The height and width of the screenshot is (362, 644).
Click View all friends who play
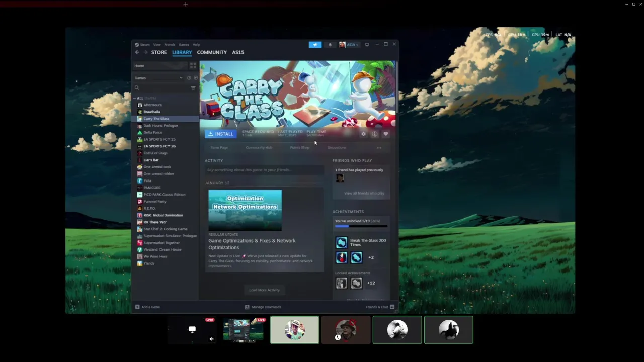point(364,193)
